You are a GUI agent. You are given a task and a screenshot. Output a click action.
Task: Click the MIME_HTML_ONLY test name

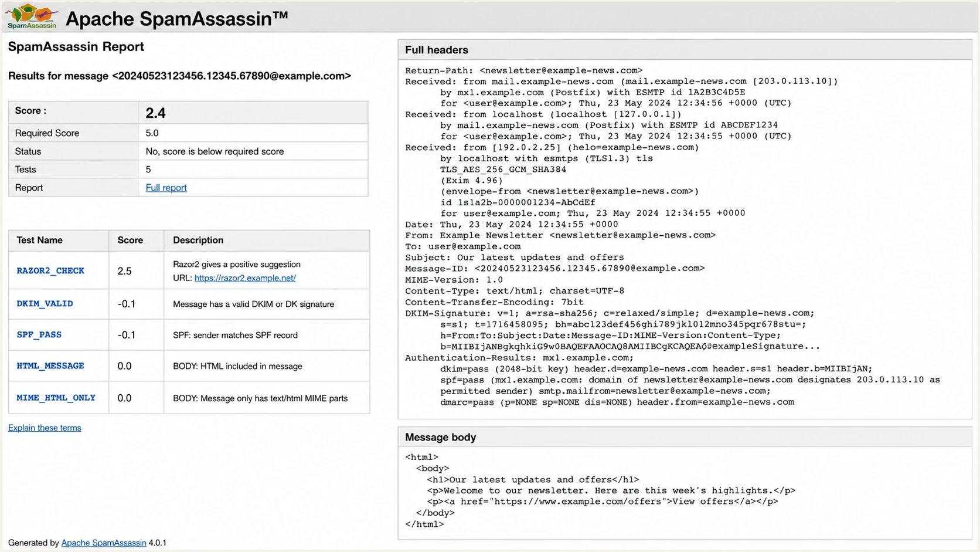click(56, 398)
